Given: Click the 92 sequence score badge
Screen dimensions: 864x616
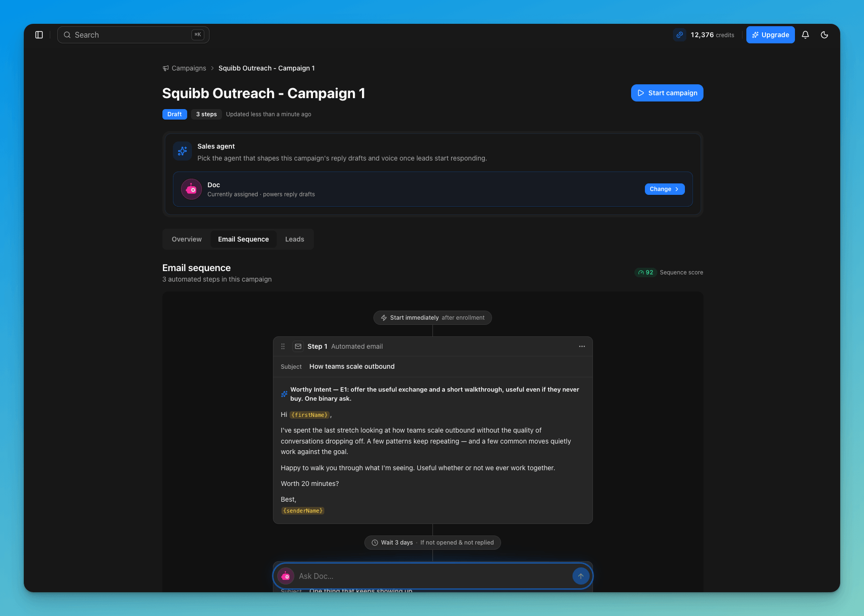Looking at the screenshot, I should click(646, 273).
